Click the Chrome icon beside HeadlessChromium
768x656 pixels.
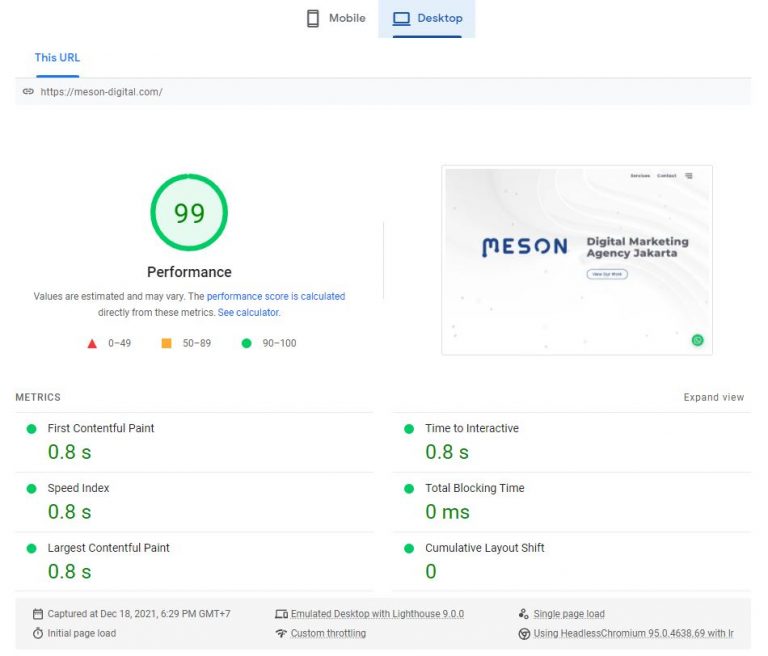tap(524, 634)
